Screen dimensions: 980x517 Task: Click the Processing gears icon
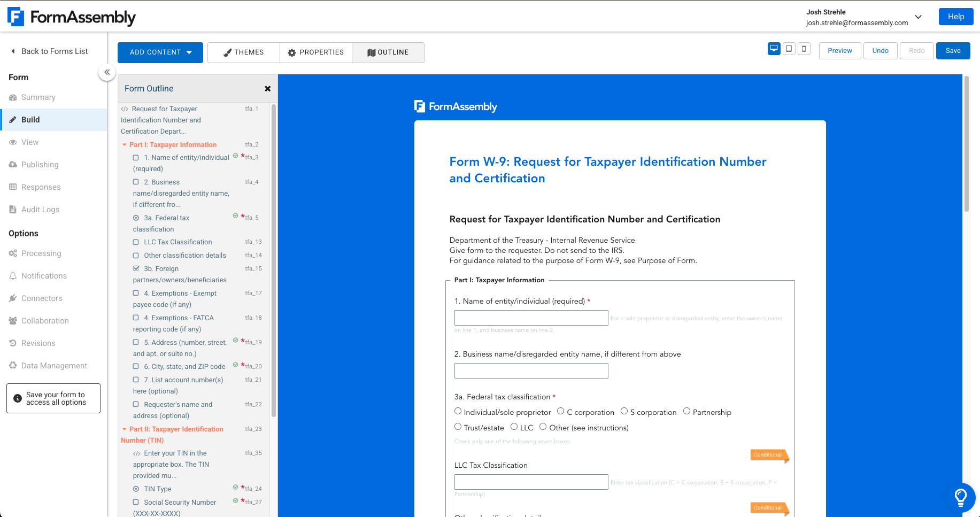click(x=13, y=253)
